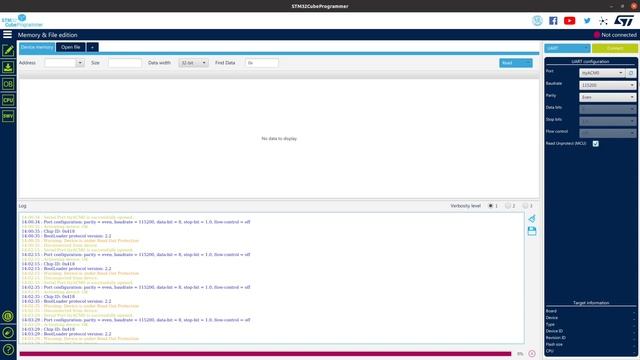The width and height of the screenshot is (640, 360).
Task: Open the Twitter icon
Action: [587, 20]
